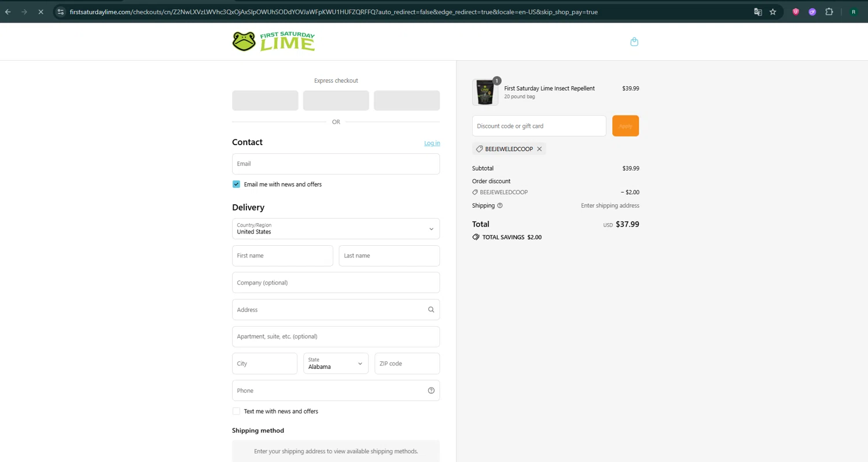Click the phone field help question icon
Image resolution: width=868 pixels, height=462 pixels.
tap(431, 391)
